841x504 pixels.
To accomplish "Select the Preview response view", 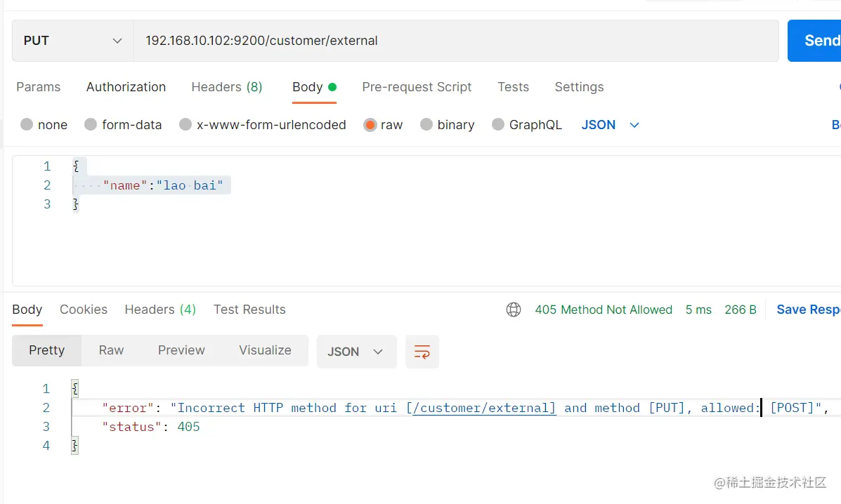I will click(x=181, y=350).
